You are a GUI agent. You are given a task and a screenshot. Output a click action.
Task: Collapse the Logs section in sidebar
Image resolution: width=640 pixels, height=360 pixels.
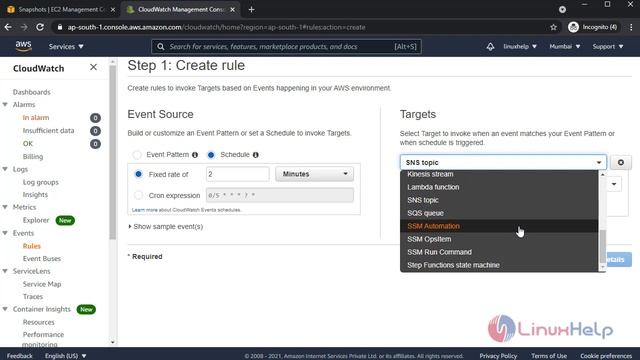[5, 169]
